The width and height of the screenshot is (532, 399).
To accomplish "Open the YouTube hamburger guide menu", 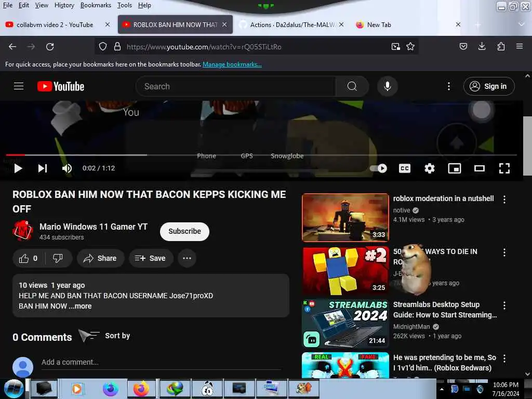I will [19, 86].
